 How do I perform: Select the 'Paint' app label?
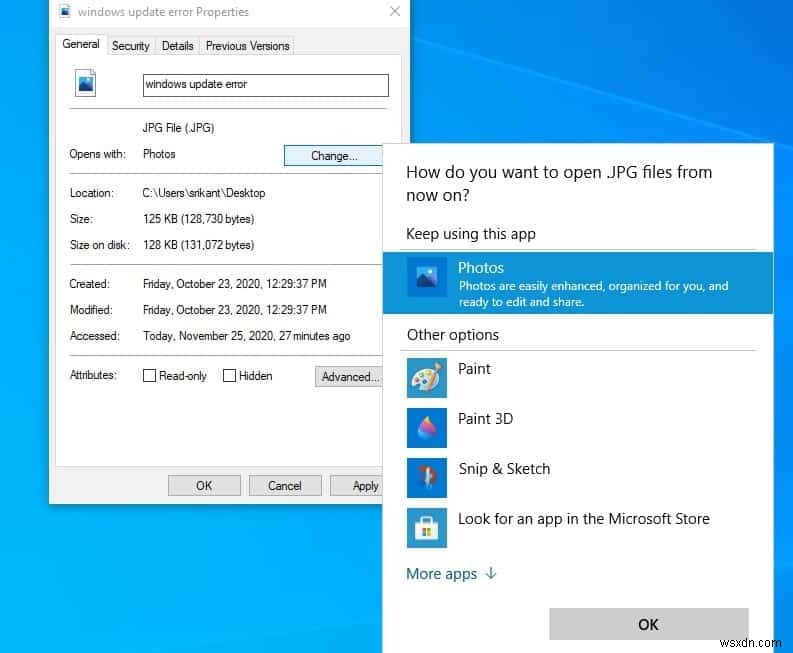474,369
